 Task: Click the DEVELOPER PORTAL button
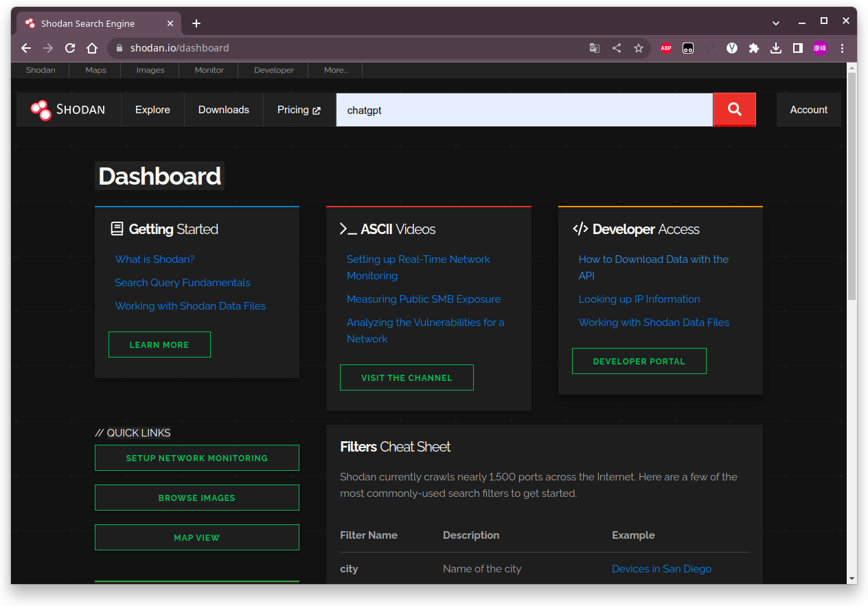[x=639, y=360]
